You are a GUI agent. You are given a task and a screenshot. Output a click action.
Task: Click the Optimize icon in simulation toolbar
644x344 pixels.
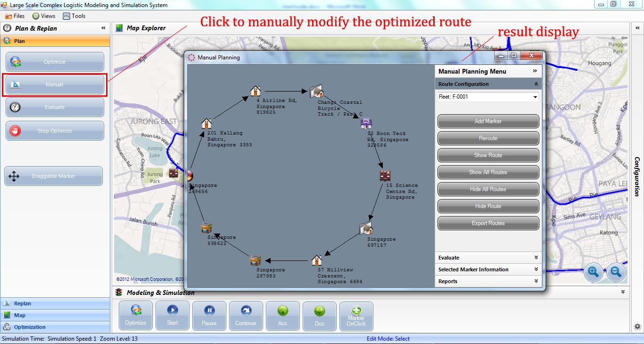(x=135, y=316)
